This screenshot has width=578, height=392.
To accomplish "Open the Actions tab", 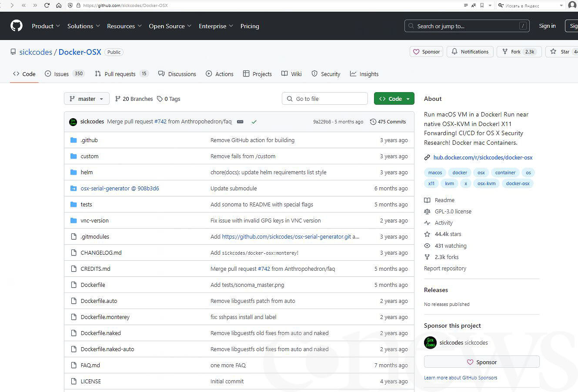I will pos(220,74).
